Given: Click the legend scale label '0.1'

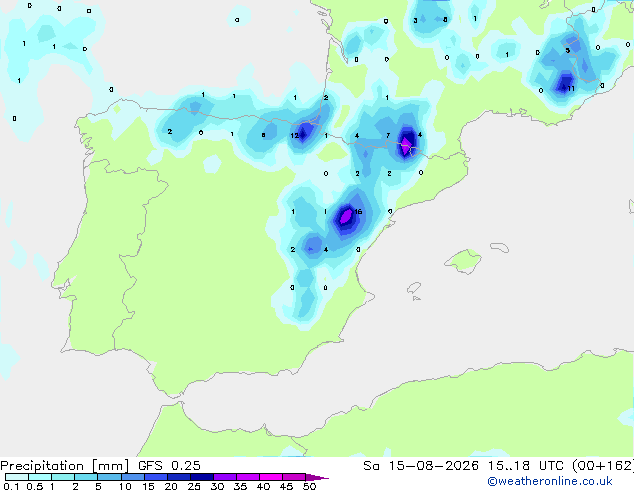Looking at the screenshot, I should (11, 486).
